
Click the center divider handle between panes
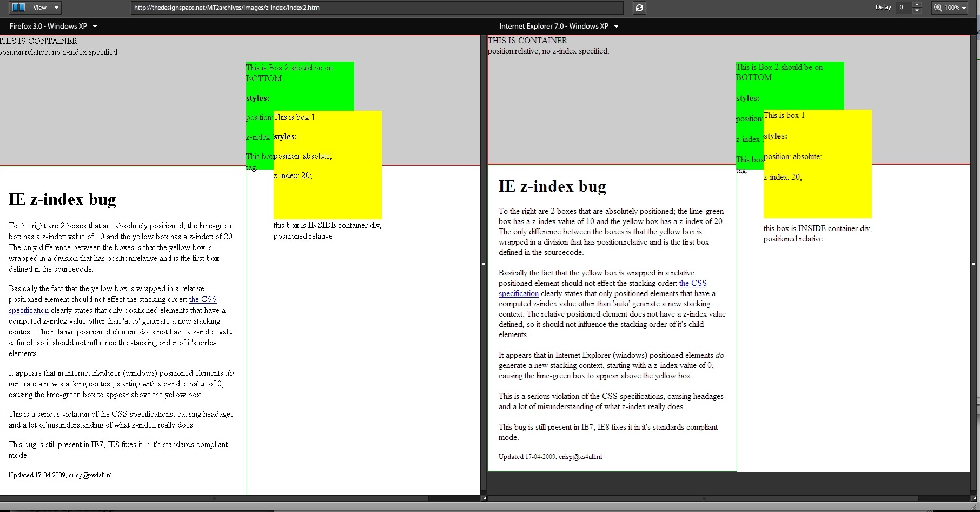(484, 263)
